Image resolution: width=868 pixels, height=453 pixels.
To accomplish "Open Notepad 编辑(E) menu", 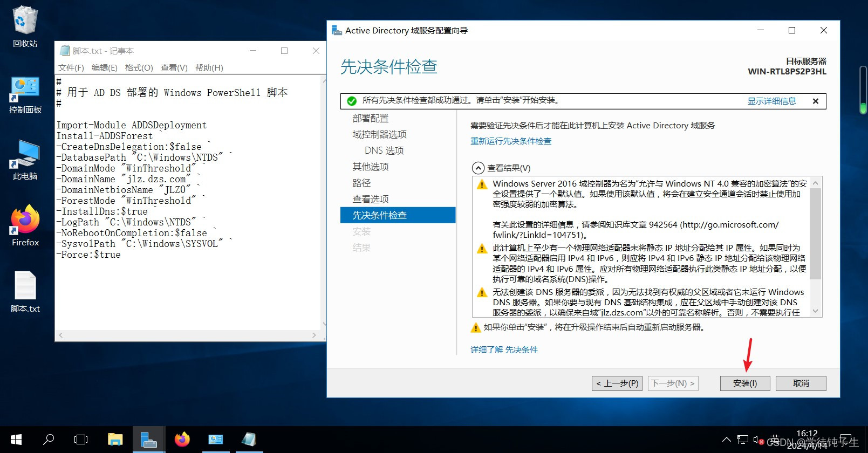I will 105,67.
